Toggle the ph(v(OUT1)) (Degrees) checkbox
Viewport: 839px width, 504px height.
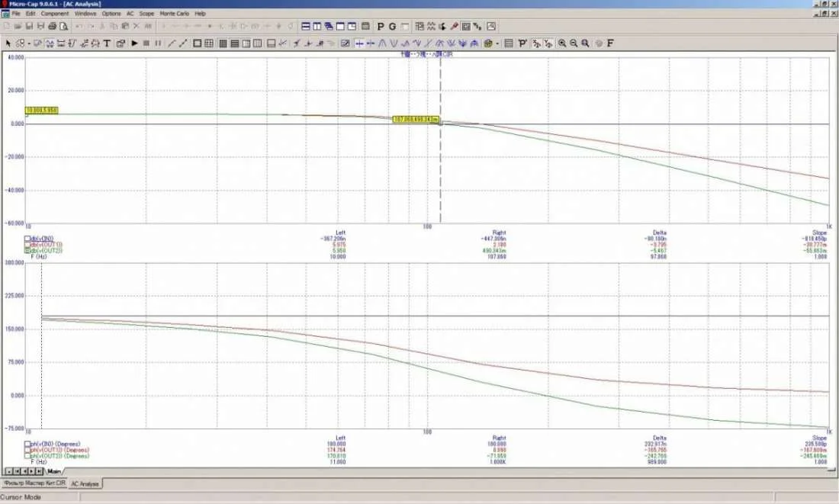coord(27,450)
